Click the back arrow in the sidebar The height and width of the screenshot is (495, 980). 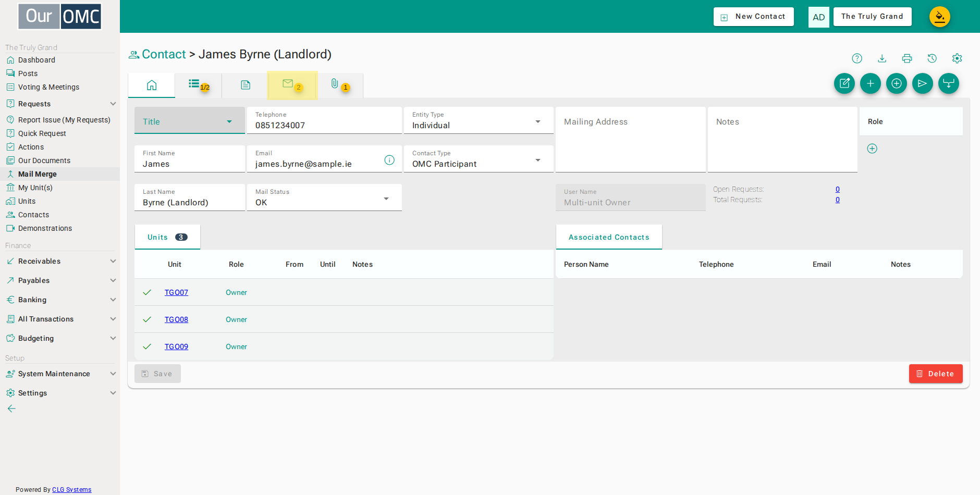coord(11,409)
